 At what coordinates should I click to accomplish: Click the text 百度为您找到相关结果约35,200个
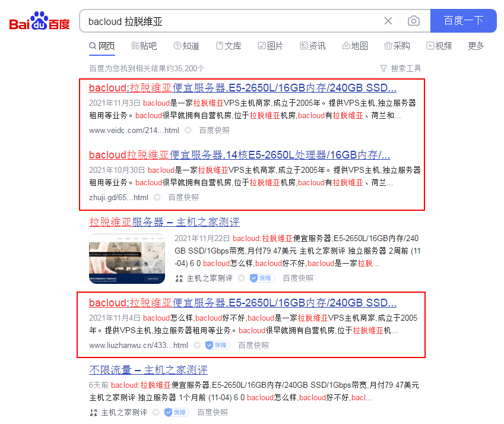pyautogui.click(x=147, y=68)
